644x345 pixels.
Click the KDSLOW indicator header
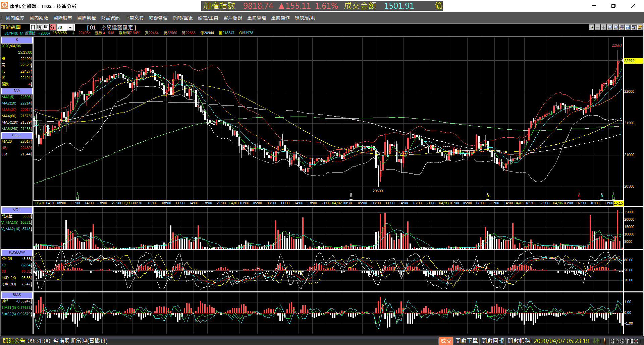pyautogui.click(x=17, y=252)
